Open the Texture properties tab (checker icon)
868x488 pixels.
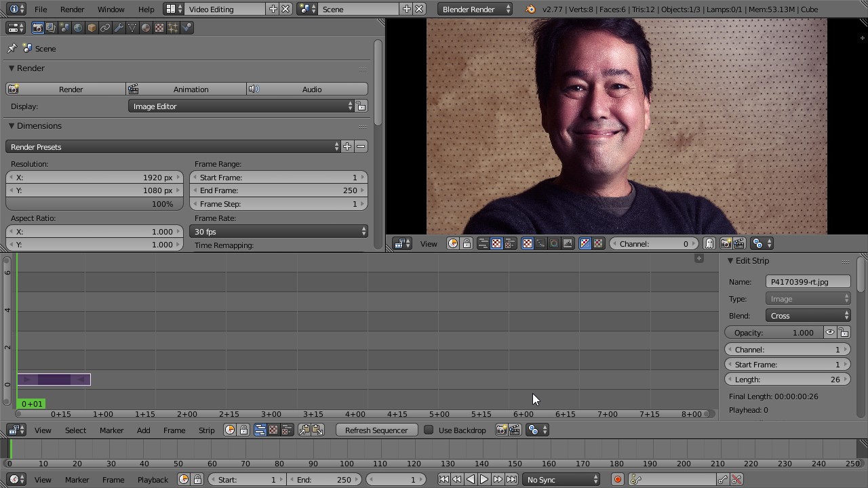pyautogui.click(x=159, y=28)
